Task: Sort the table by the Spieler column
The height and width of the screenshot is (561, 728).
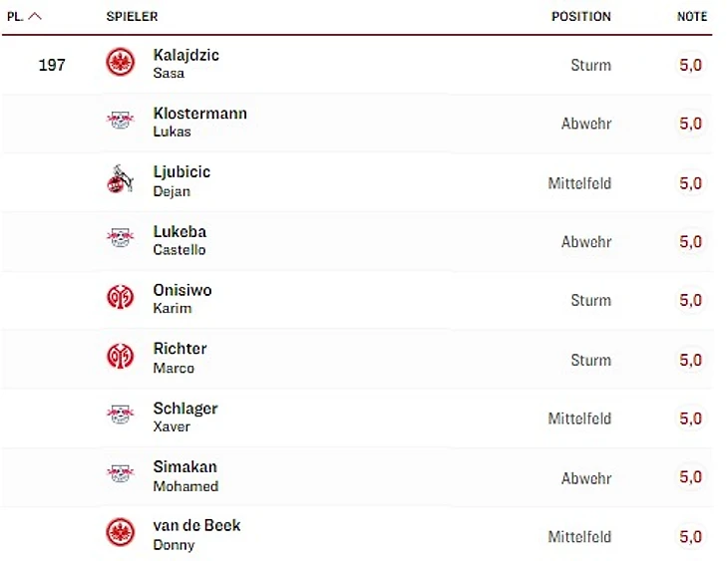Action: tap(132, 17)
